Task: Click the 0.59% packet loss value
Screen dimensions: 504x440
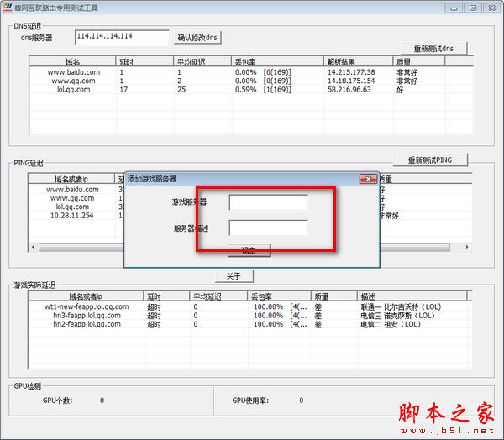Action: tap(245, 89)
